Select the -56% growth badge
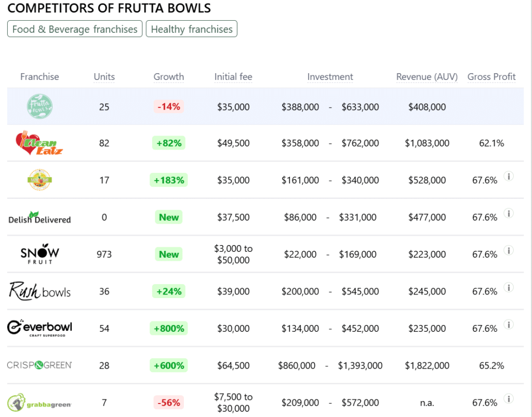This screenshot has height=417, width=532. pyautogui.click(x=169, y=402)
